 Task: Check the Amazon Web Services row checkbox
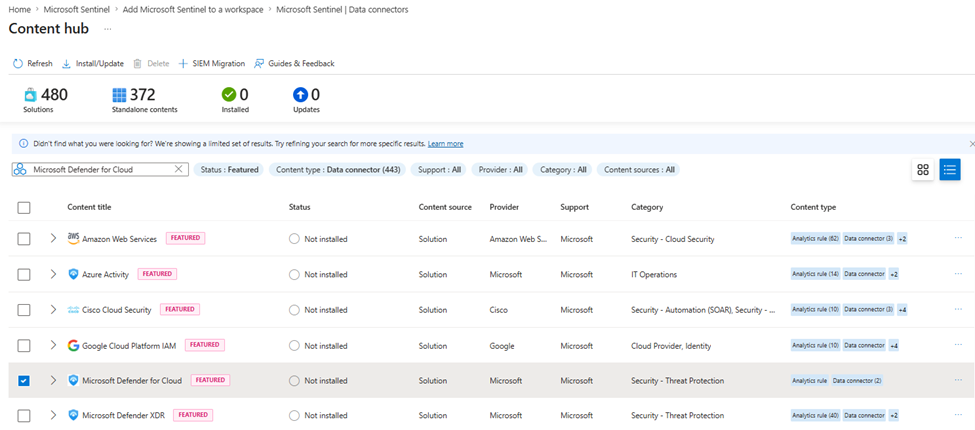click(24, 239)
